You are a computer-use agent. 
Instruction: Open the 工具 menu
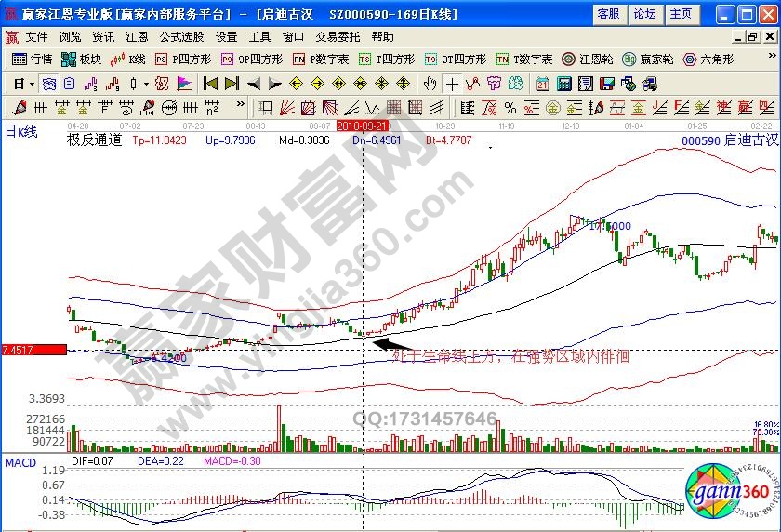click(x=260, y=37)
